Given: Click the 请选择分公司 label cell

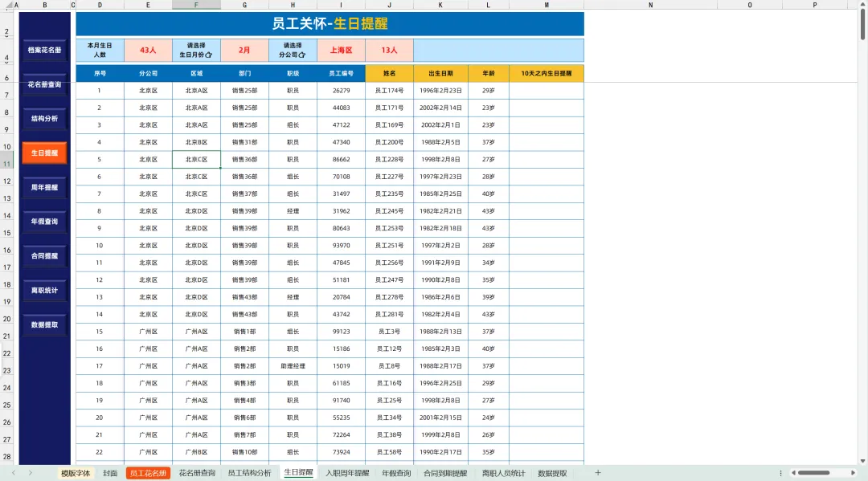Looking at the screenshot, I should 293,50.
